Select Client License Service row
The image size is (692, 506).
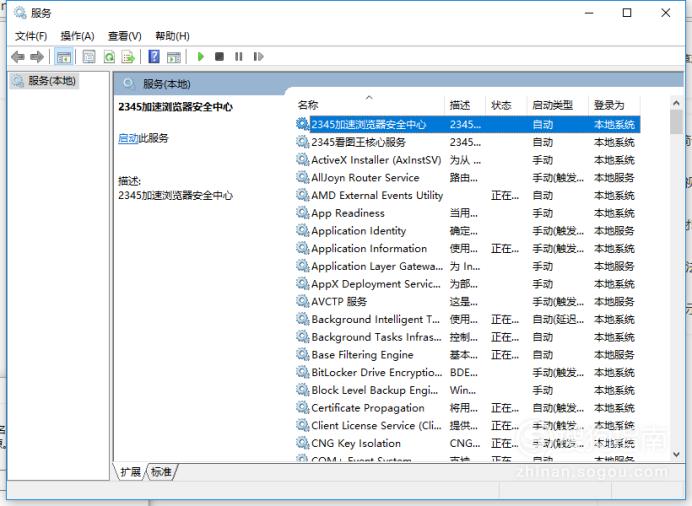coord(467,425)
